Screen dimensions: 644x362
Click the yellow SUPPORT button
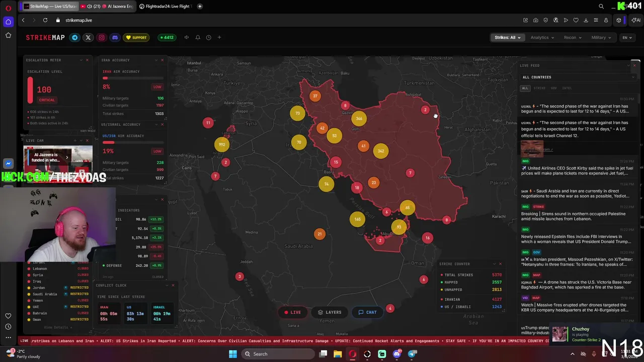136,37
